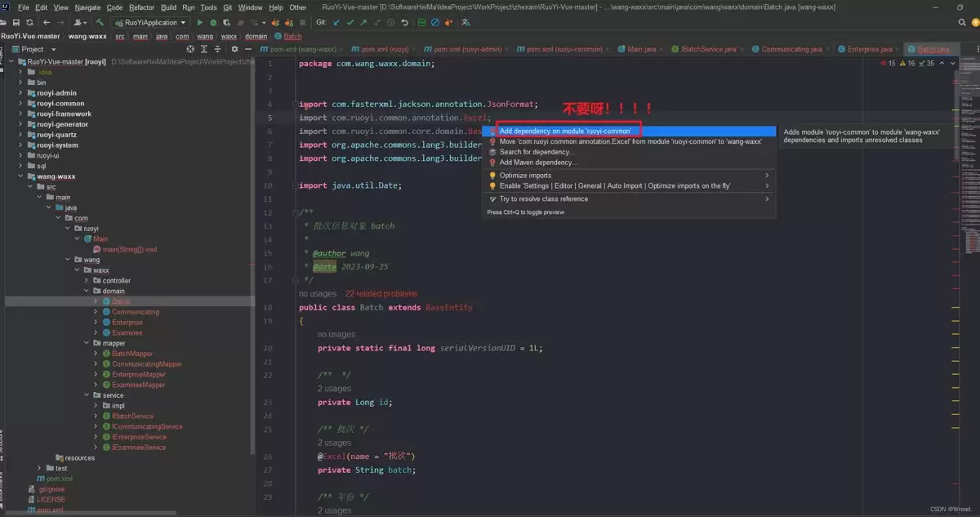980x517 pixels.
Task: Select the LICENSE file in project tree
Action: tap(51, 499)
